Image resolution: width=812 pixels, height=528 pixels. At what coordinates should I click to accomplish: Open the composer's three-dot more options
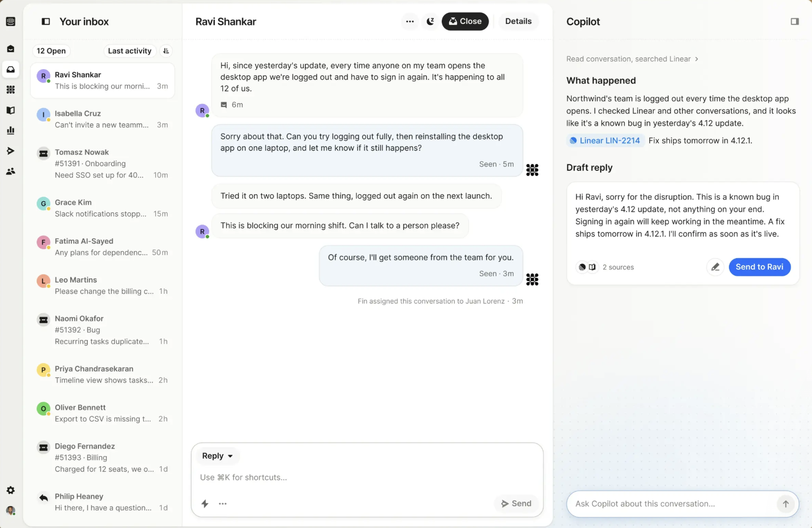click(223, 504)
